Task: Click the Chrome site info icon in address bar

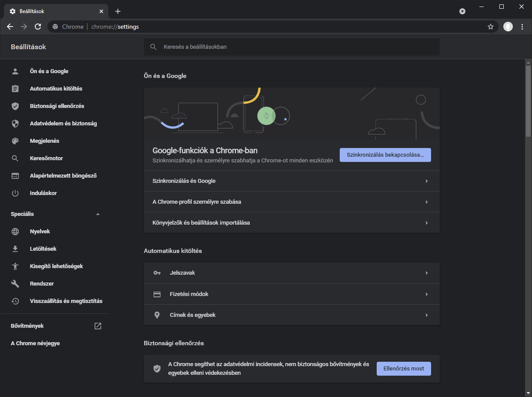Action: pos(55,27)
